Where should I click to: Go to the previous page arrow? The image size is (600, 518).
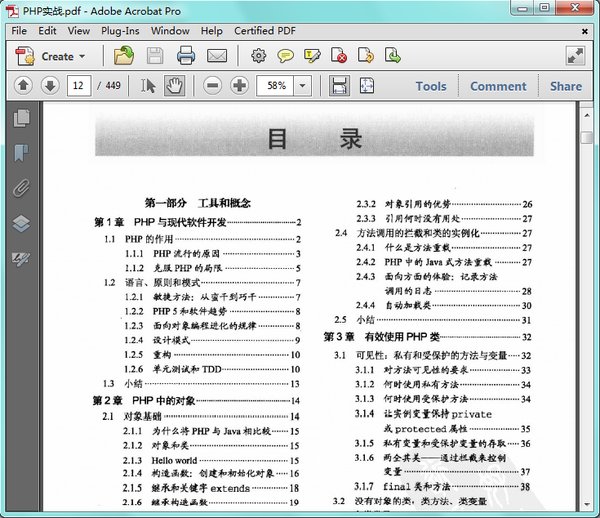click(x=24, y=86)
